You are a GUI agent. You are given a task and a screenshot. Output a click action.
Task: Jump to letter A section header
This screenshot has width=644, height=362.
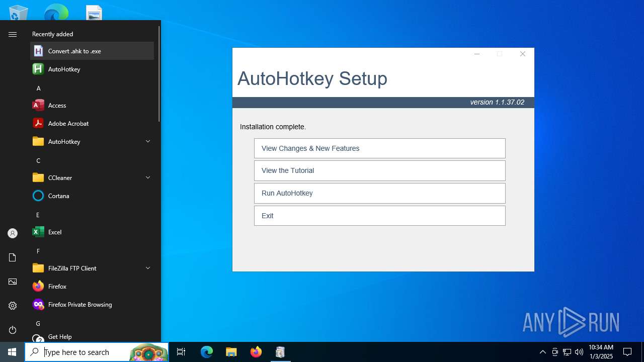(38, 88)
